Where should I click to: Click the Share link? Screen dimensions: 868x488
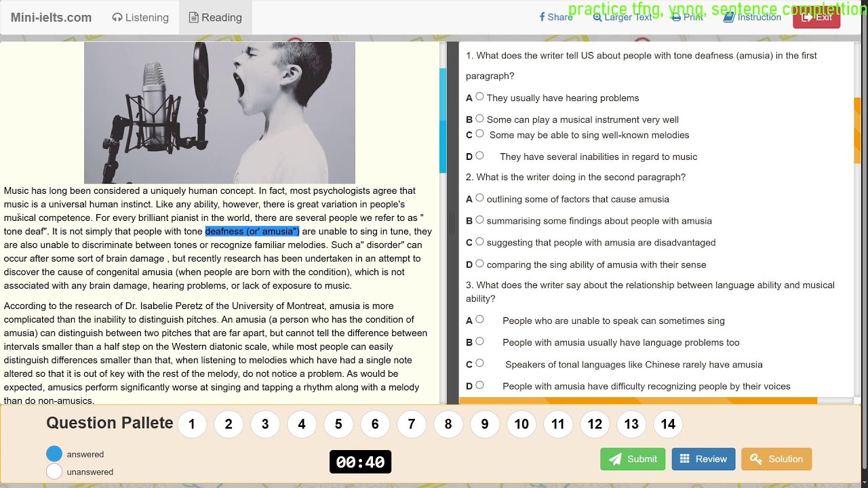pos(556,17)
